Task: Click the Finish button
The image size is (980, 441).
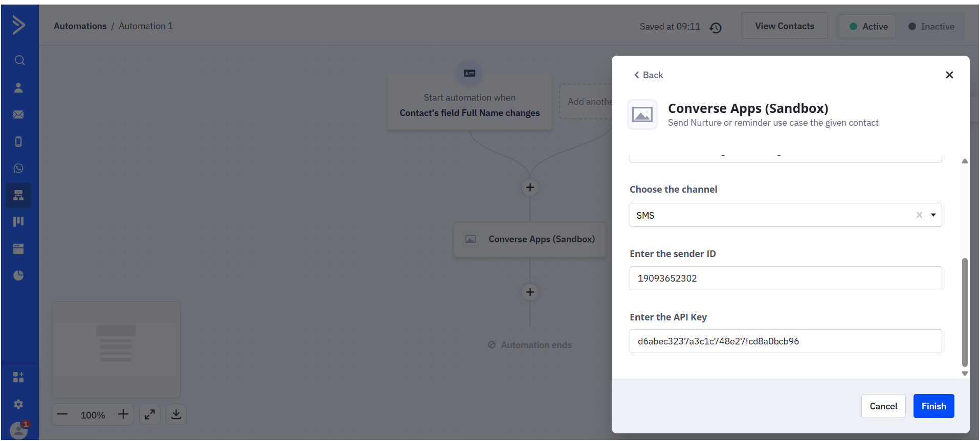Action: pyautogui.click(x=933, y=406)
